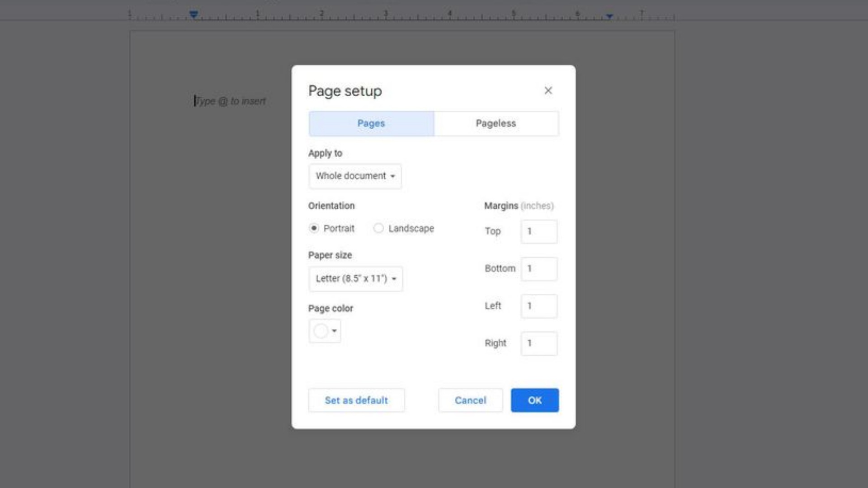868x488 pixels.
Task: Click the Top margin input field
Action: (x=538, y=231)
